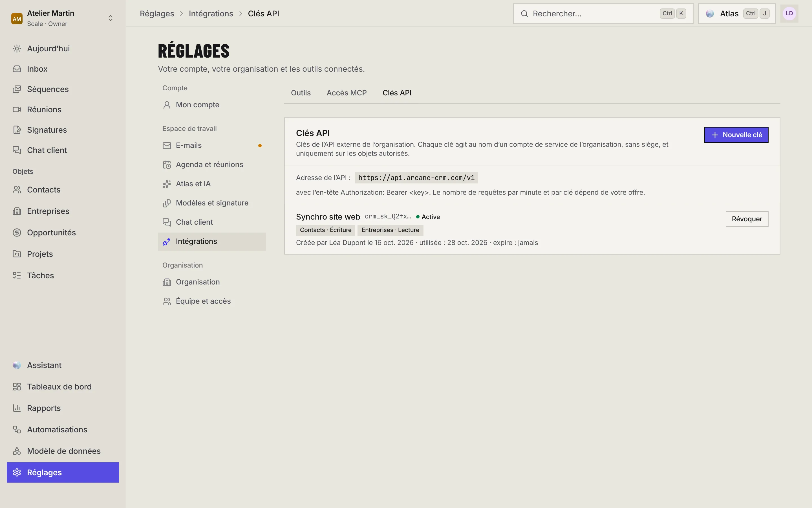Open Agenda et réunions calendar icon
Viewport: 812px width, 508px height.
(x=167, y=165)
